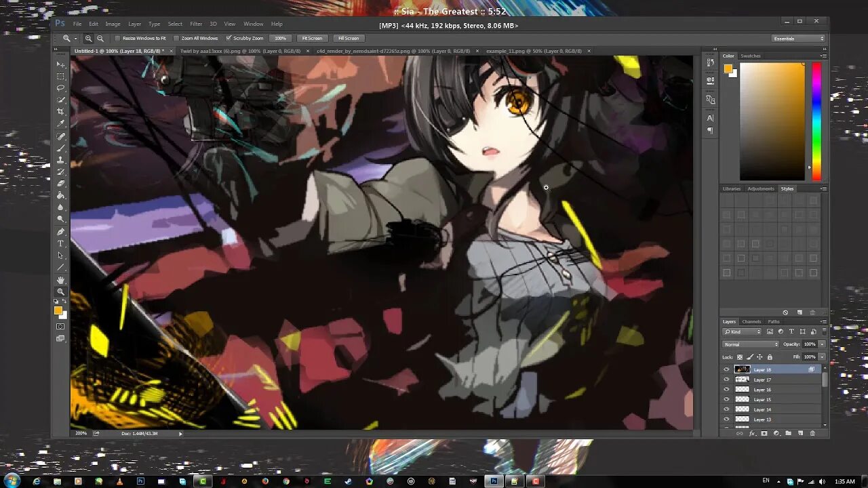The width and height of the screenshot is (868, 488).
Task: Select the Brush tool
Action: [60, 148]
